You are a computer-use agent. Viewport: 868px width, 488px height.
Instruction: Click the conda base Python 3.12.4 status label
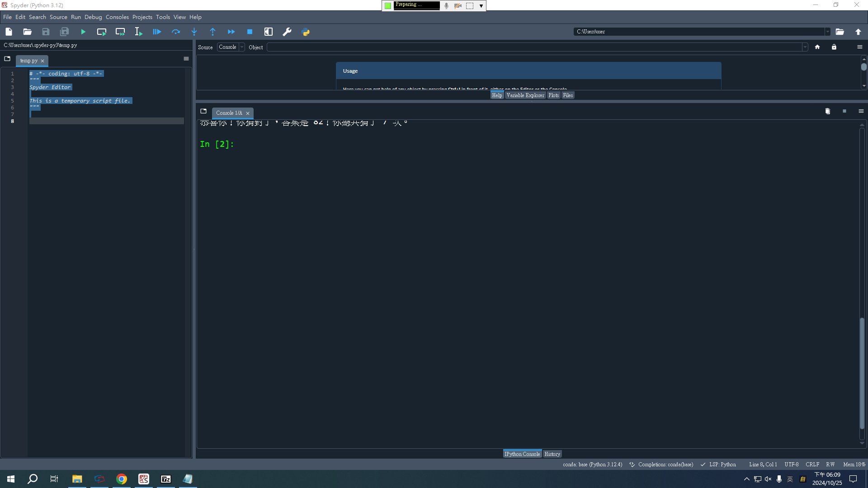[592, 465]
